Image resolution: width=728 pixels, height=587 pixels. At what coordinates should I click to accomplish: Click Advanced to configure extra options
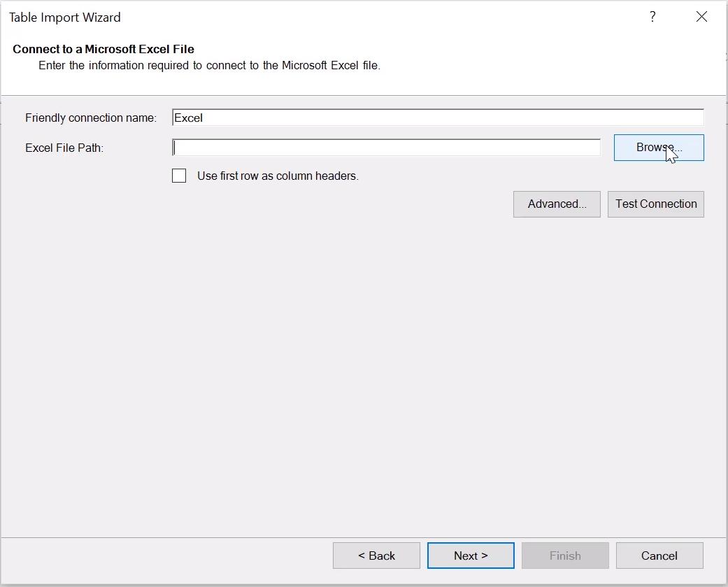point(557,204)
